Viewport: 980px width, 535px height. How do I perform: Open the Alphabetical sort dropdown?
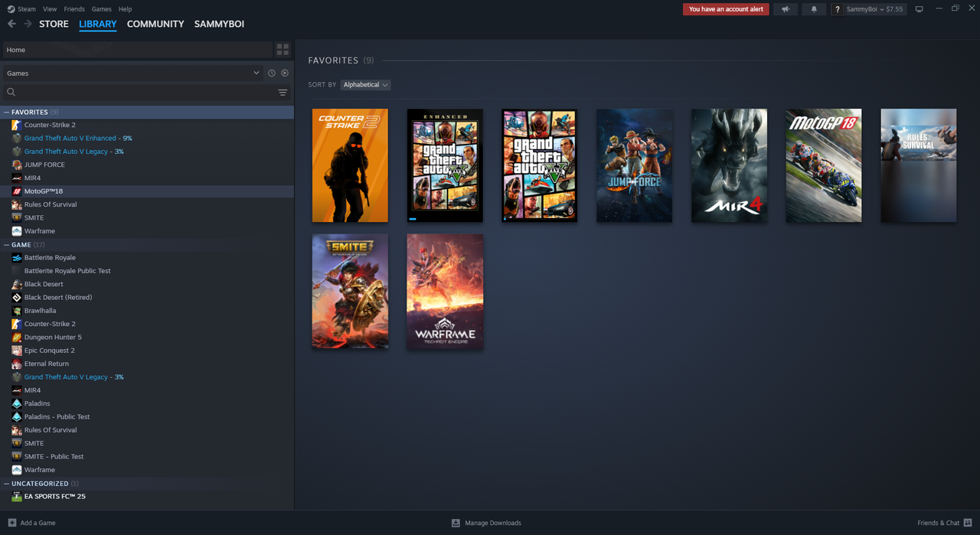(x=366, y=85)
